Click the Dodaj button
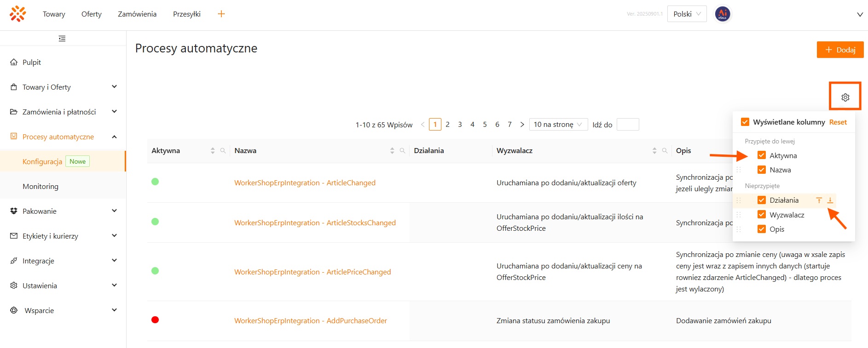The image size is (868, 348). coord(840,50)
